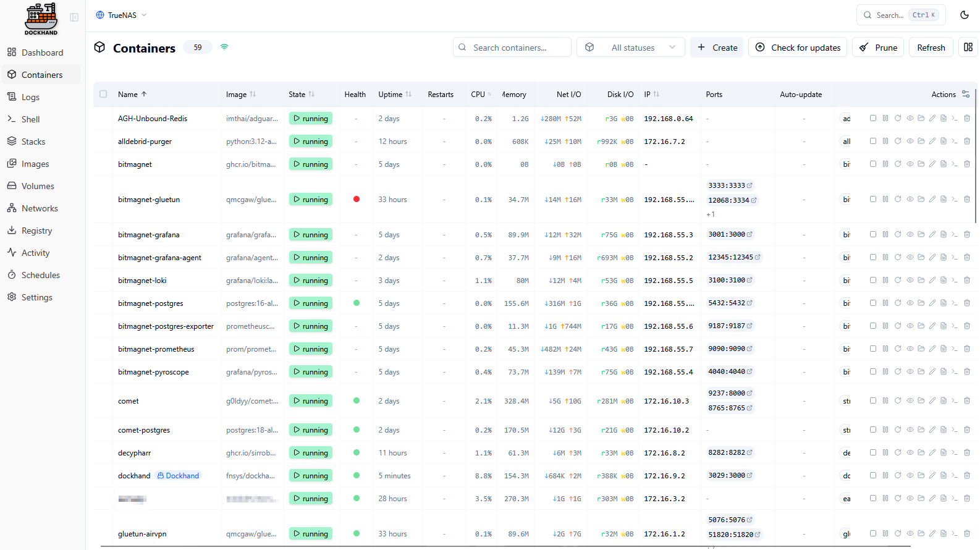
Task: Inspect bitmagnet-loki container with eye icon
Action: (910, 280)
